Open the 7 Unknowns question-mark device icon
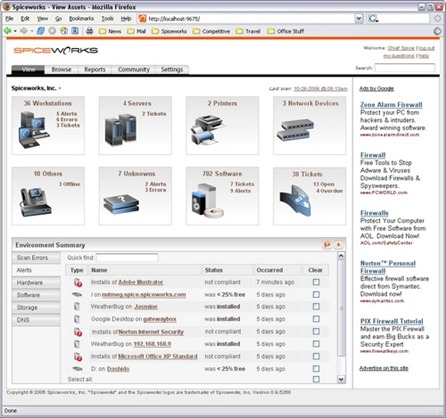Viewport: 446px width, 418px height. (121, 204)
